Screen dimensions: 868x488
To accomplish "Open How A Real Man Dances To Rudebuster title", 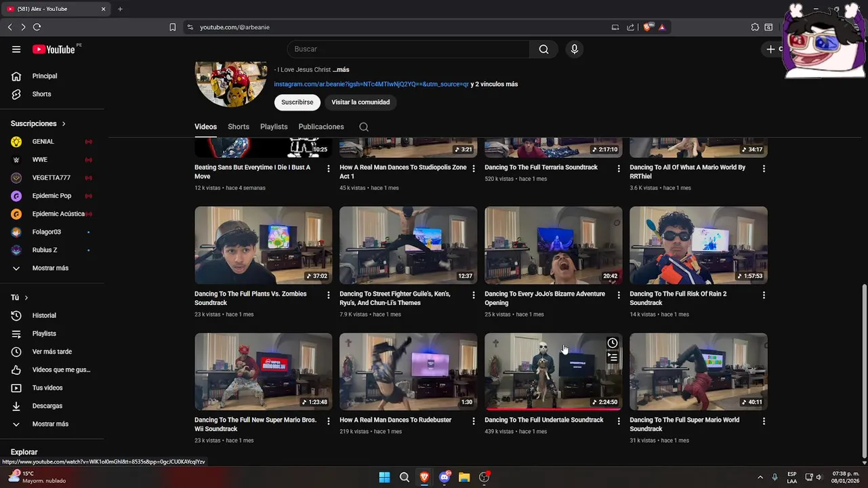I will coord(395,420).
